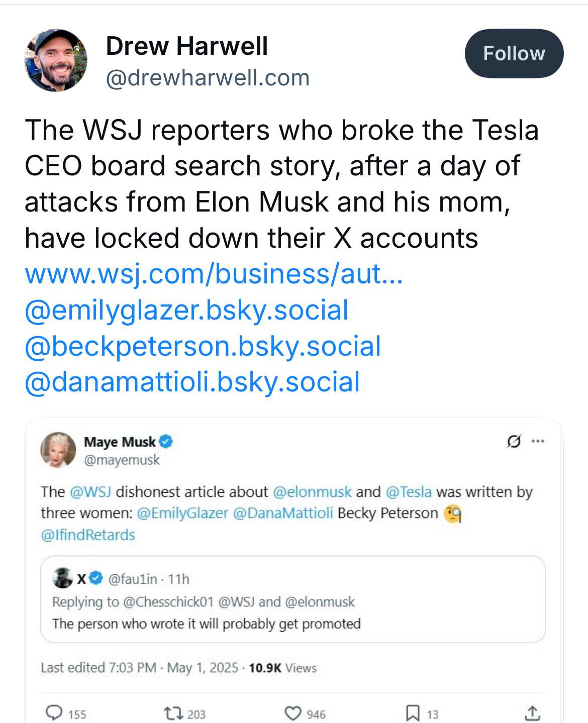588x723 pixels.
Task: Open the wsj.com article link
Action: click(x=214, y=274)
